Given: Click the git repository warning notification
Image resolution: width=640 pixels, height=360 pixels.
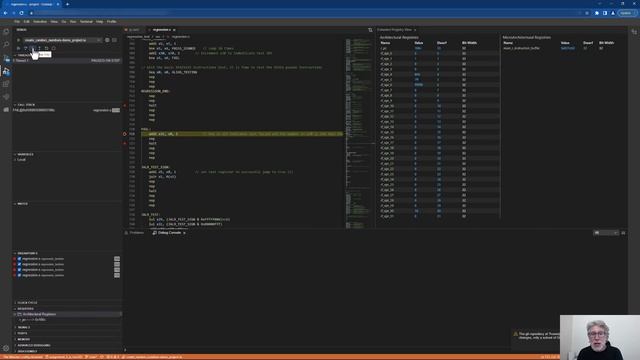Looking at the screenshot, I should click(x=536, y=336).
